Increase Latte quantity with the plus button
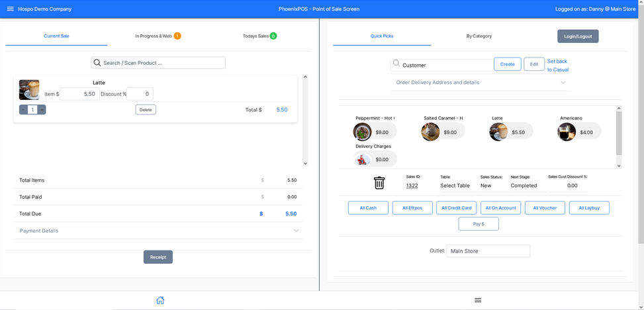This screenshot has width=644, height=310. 42,110
